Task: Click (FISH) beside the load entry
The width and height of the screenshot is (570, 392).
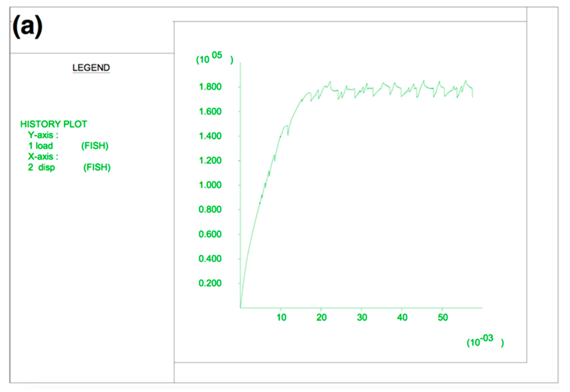Action: tap(95, 146)
